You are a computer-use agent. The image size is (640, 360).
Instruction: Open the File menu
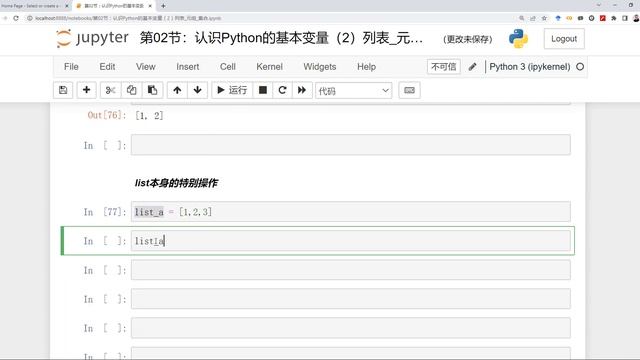(x=71, y=67)
